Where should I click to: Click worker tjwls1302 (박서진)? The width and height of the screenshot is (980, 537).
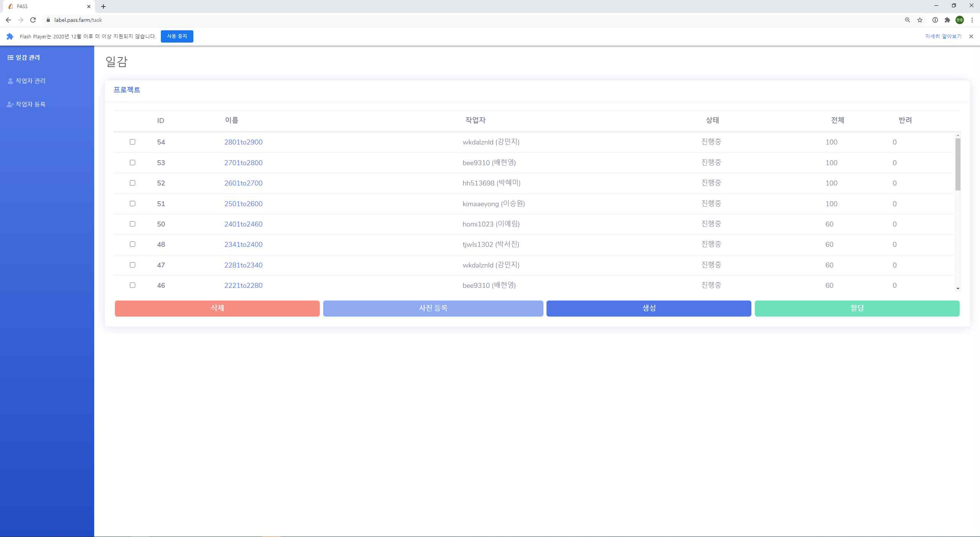491,245
